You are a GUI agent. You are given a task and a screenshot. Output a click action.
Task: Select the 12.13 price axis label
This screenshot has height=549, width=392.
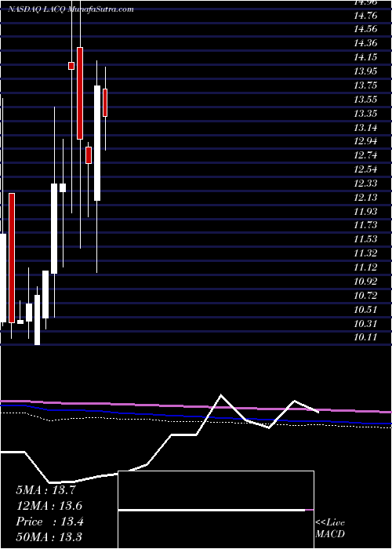(365, 198)
